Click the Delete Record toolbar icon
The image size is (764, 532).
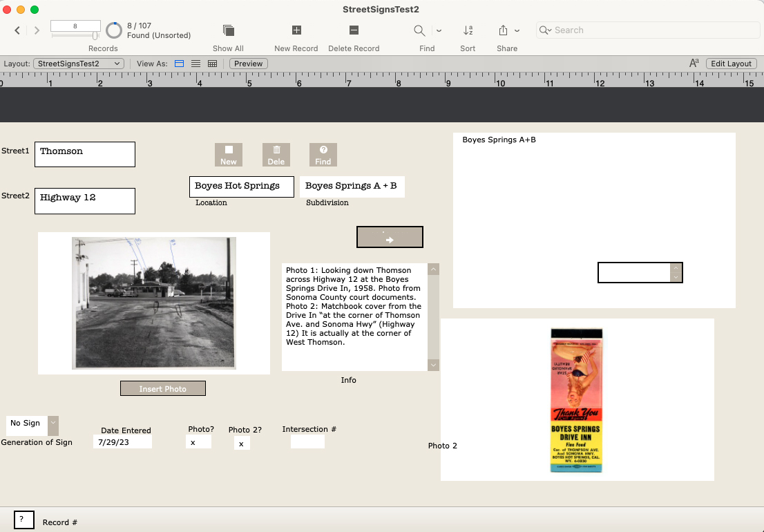point(354,30)
